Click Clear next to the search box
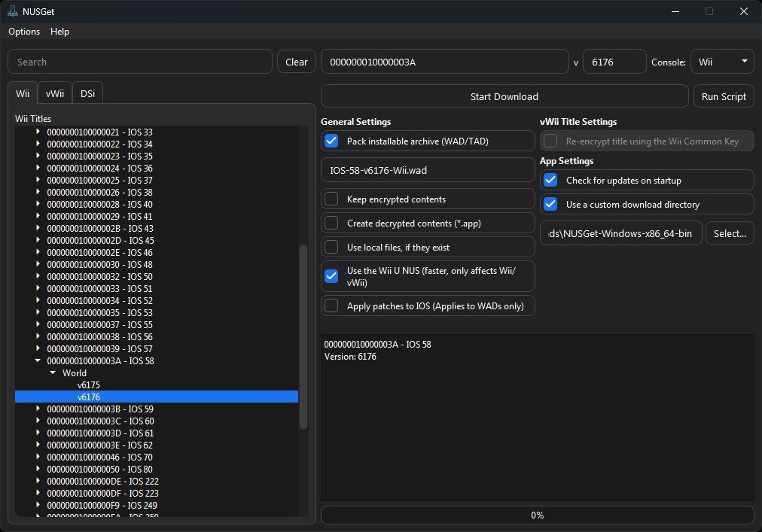 (x=297, y=62)
